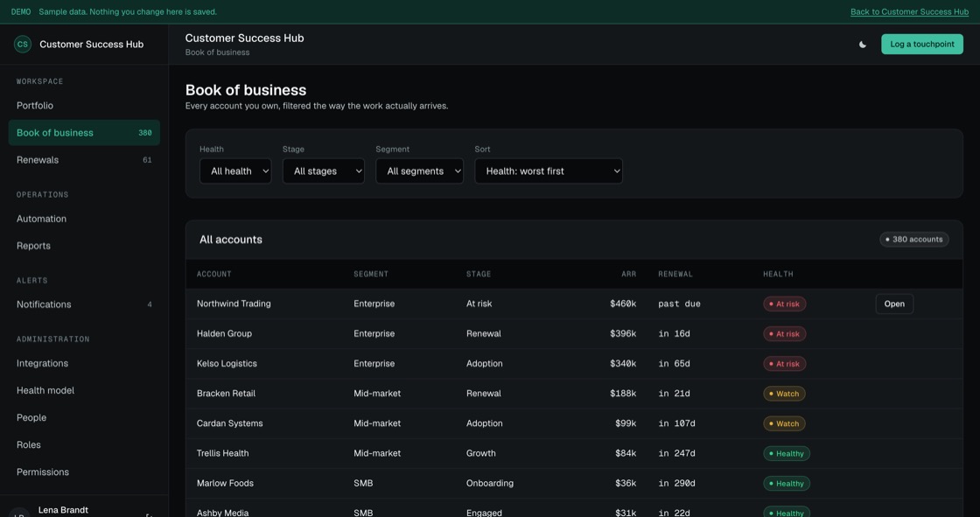Open the Sort dropdown showing worst first
The width and height of the screenshot is (980, 517).
point(548,171)
